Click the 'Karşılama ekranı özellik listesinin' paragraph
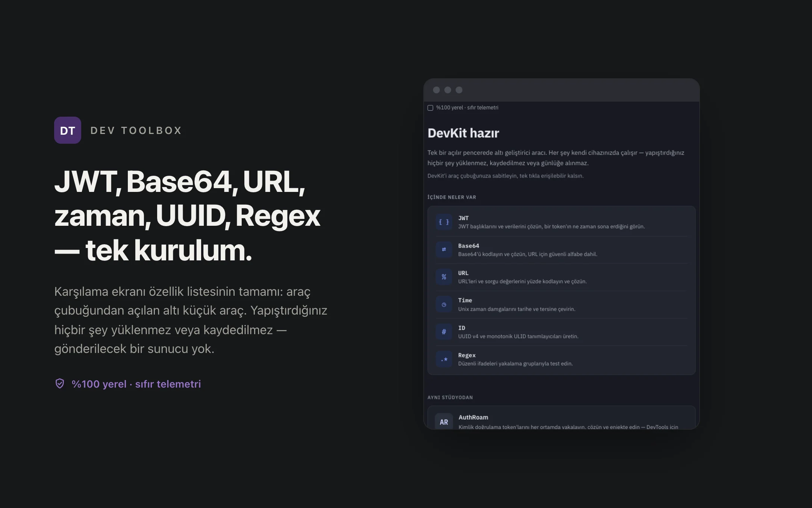 (x=191, y=320)
